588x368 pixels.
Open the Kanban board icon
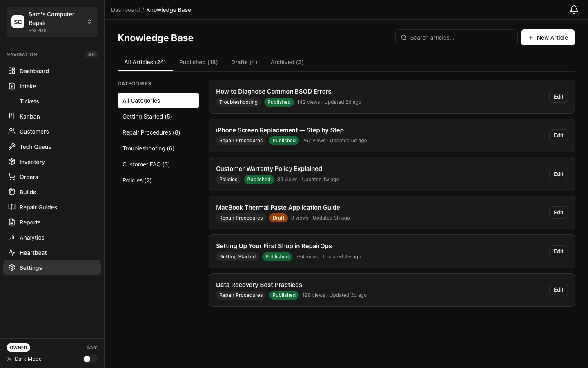12,116
